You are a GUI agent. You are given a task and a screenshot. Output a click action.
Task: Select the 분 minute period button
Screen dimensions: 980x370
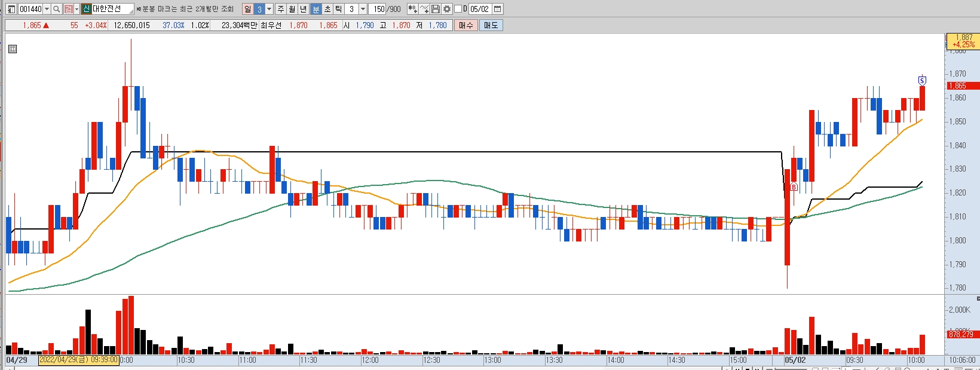coord(316,9)
